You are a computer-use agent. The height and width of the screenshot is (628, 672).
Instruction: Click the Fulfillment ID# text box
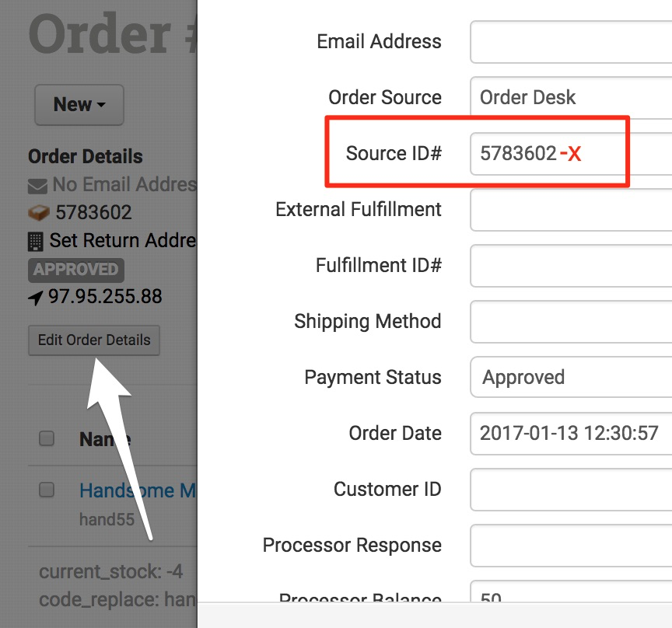click(x=572, y=266)
